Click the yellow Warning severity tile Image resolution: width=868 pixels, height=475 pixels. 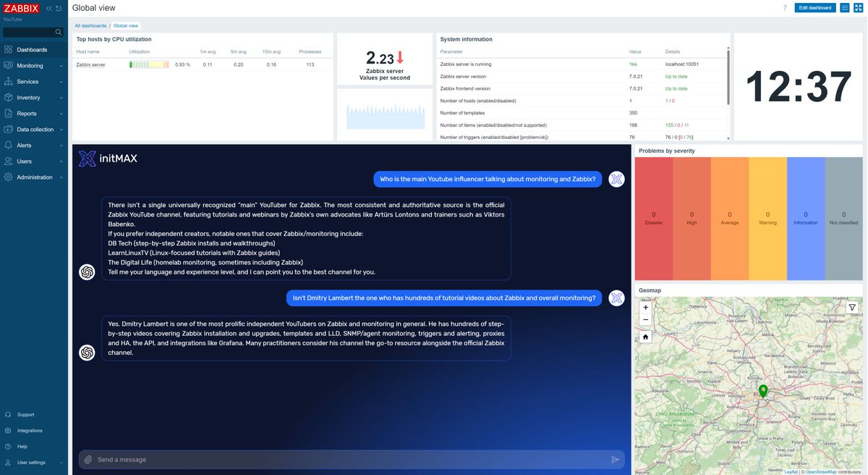[x=767, y=218]
